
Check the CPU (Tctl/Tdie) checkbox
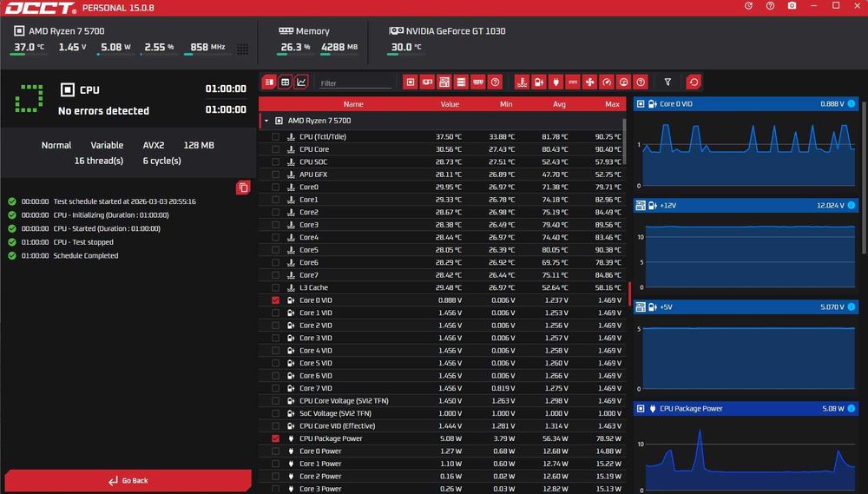tap(276, 137)
